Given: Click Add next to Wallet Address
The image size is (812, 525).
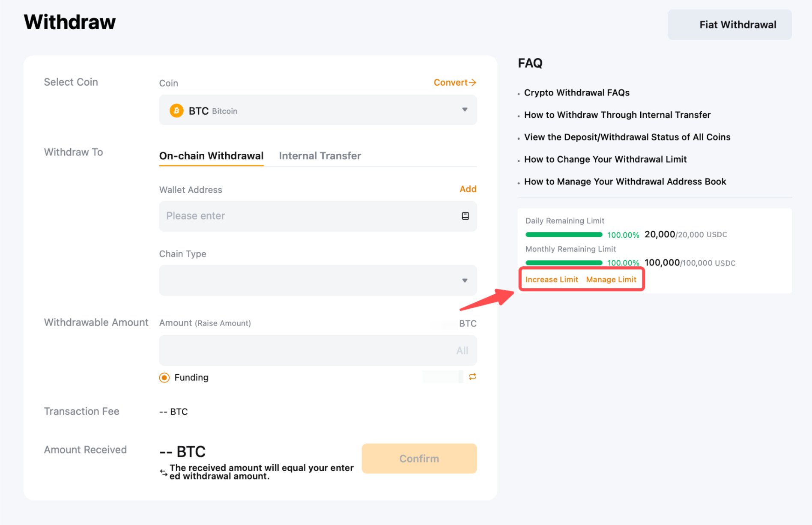Looking at the screenshot, I should pyautogui.click(x=468, y=189).
